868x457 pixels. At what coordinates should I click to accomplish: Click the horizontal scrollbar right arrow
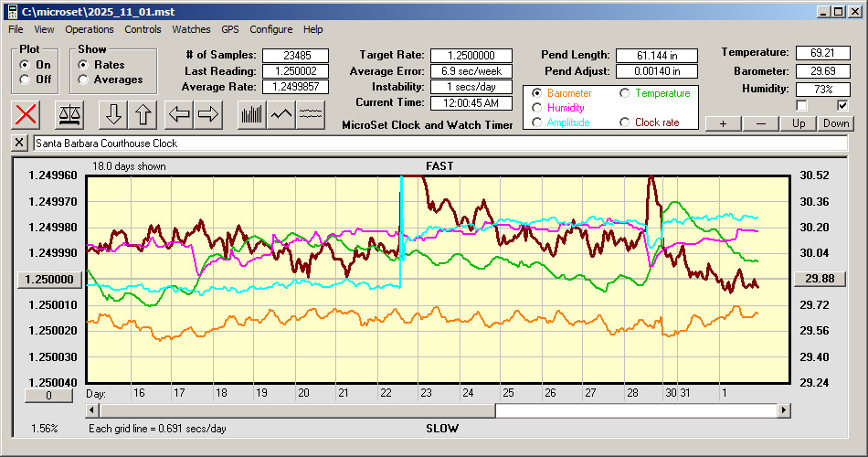coord(784,410)
